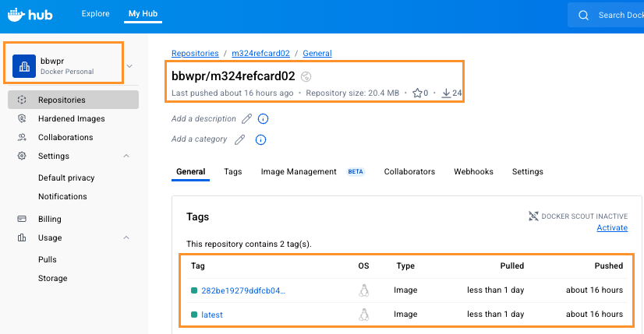Switch to the repository Settings tab
The image size is (644, 334).
coord(527,171)
